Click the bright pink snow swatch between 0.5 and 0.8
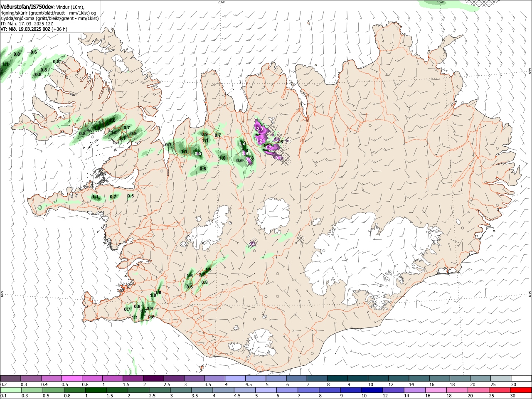Image resolution: width=532 pixels, height=399 pixels. 71,379
